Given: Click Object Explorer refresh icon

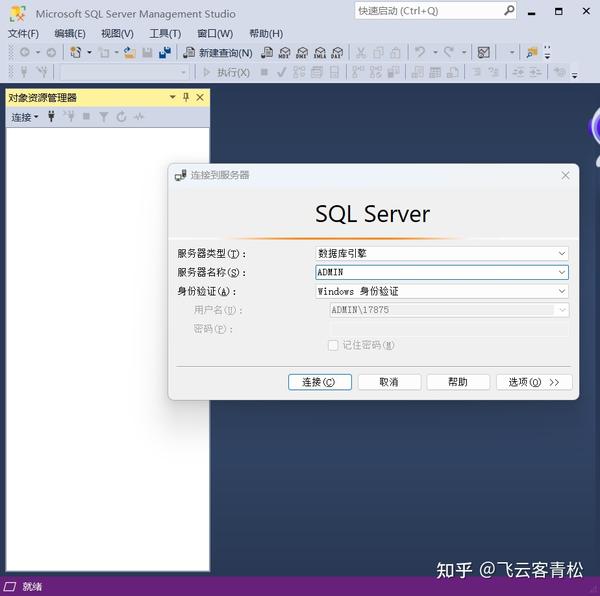Looking at the screenshot, I should (x=121, y=117).
